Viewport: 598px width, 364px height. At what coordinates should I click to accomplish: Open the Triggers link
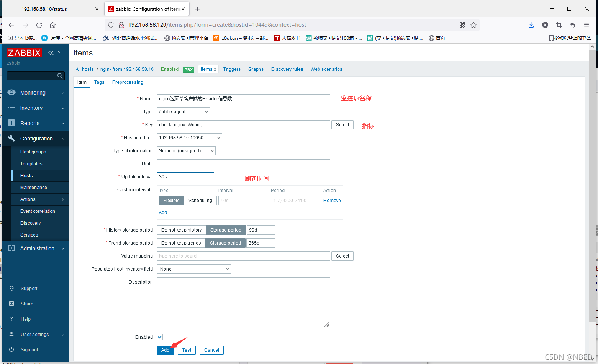click(232, 69)
